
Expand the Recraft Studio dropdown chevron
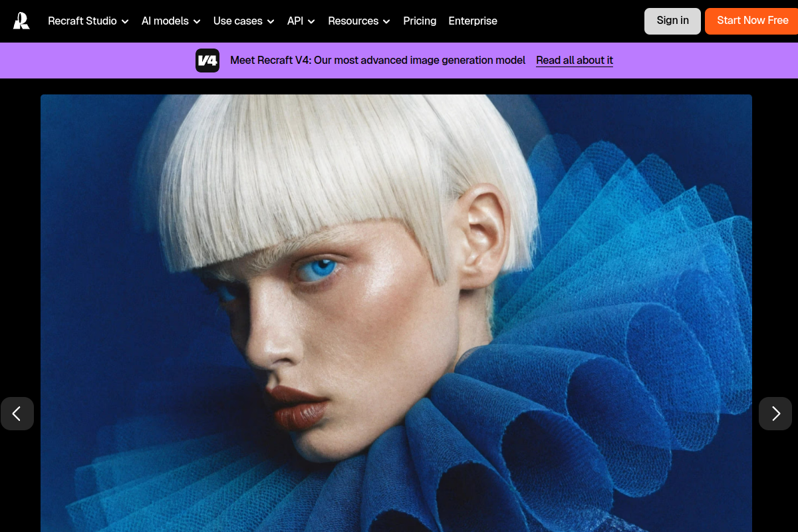(125, 21)
